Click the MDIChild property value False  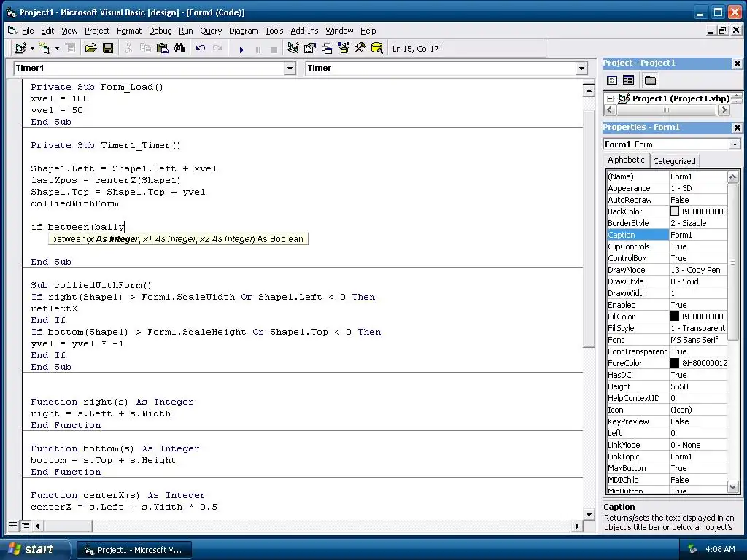698,480
